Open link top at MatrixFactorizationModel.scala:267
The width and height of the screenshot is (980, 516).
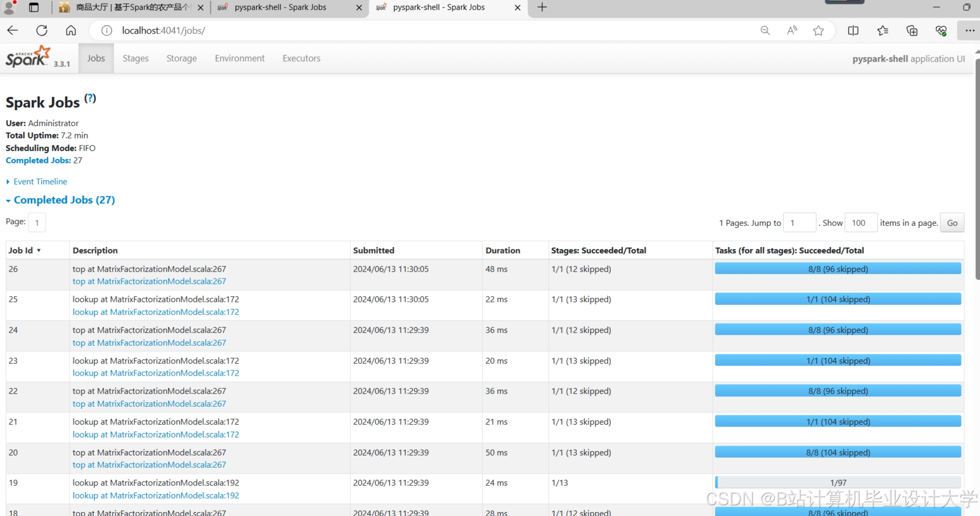tap(149, 281)
